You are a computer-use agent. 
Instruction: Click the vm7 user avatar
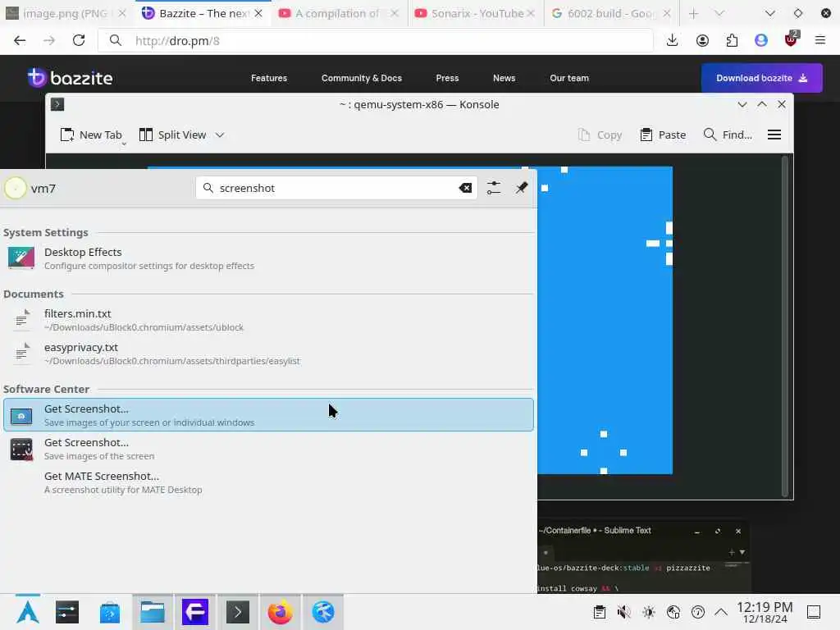(x=16, y=188)
